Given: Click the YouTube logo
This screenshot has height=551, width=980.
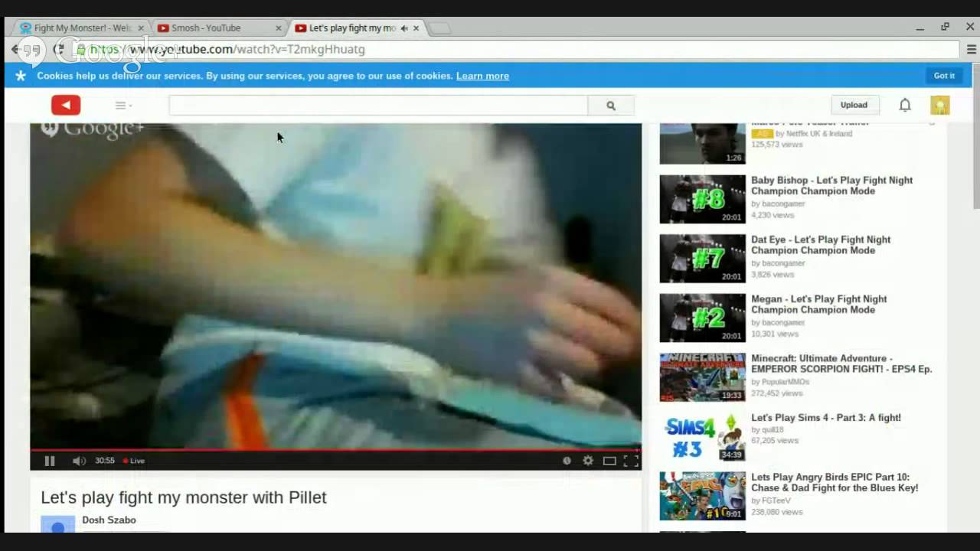Looking at the screenshot, I should 66,106.
